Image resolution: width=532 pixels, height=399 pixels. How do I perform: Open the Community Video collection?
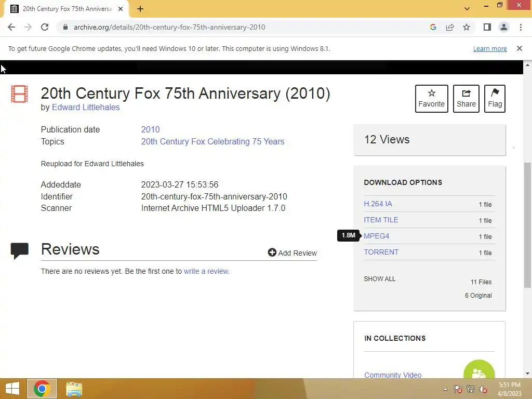pos(393,375)
